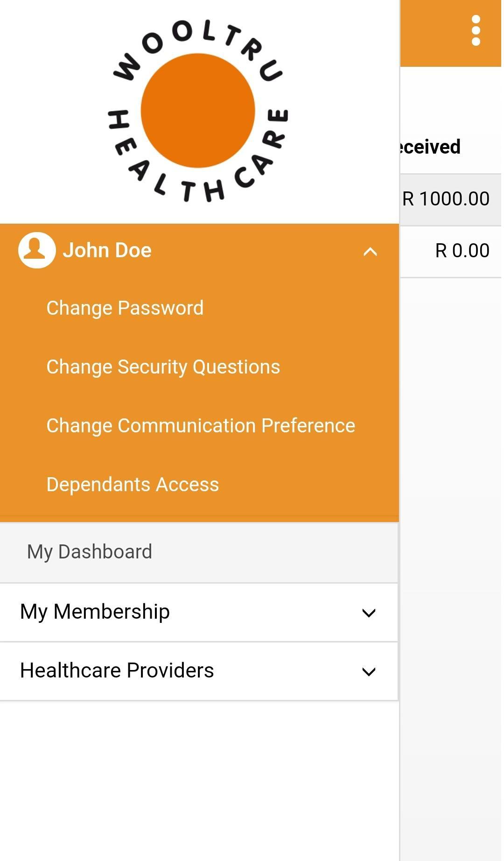Tap the R 0.00 table row
Screen dimensions: 504x861
coord(451,251)
